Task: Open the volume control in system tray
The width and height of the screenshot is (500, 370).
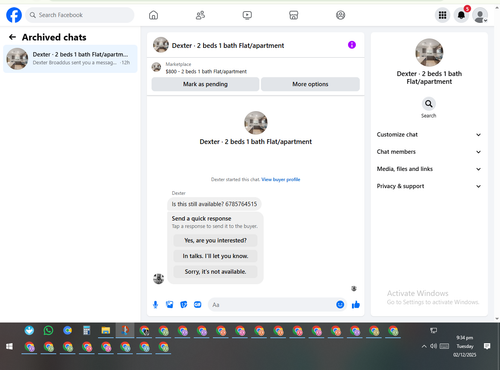Action: (433, 346)
